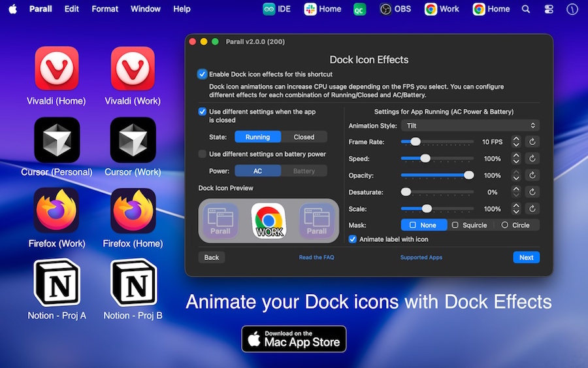Open the Notion - Proj B icon
Viewport: 588px width, 368px height.
click(x=133, y=282)
